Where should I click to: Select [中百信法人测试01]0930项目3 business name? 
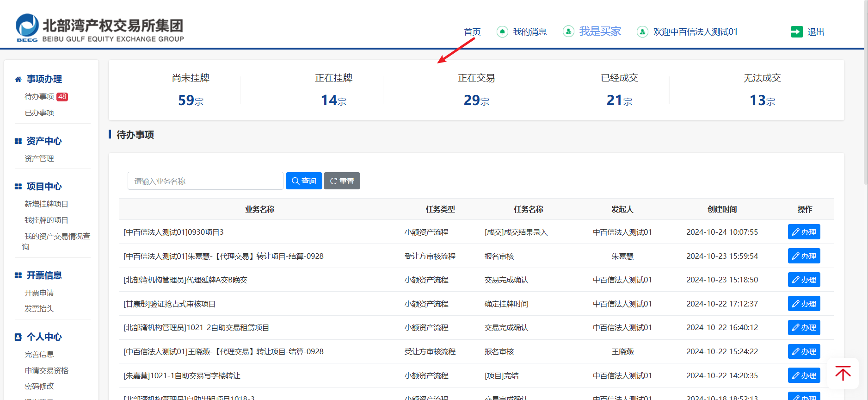pos(173,232)
